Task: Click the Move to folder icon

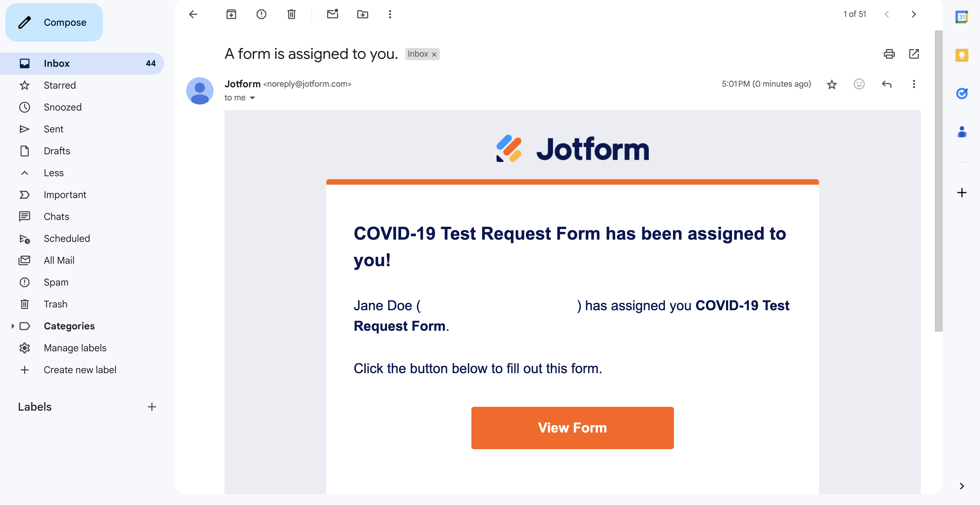Action: coord(362,14)
